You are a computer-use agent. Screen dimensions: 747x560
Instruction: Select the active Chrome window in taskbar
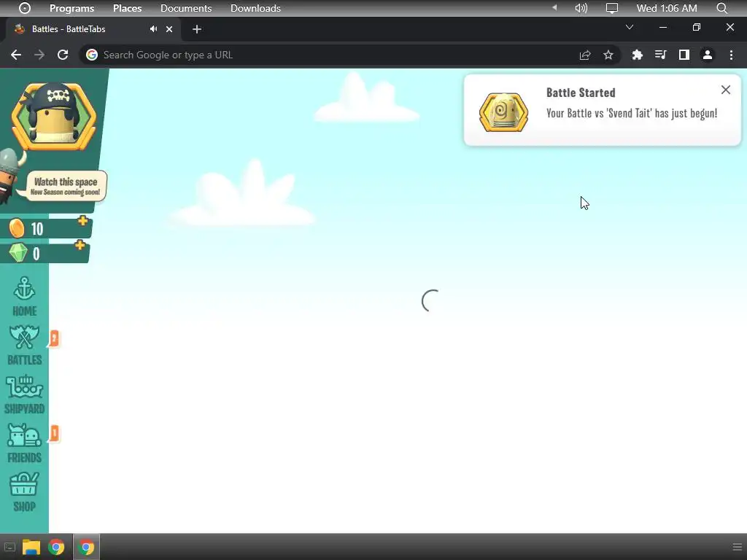[x=86, y=547]
